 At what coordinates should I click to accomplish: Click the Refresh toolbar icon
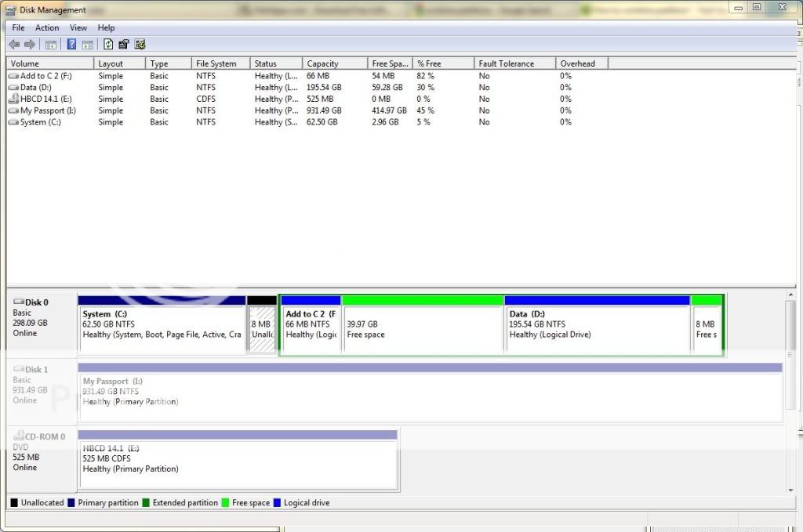pos(108,45)
